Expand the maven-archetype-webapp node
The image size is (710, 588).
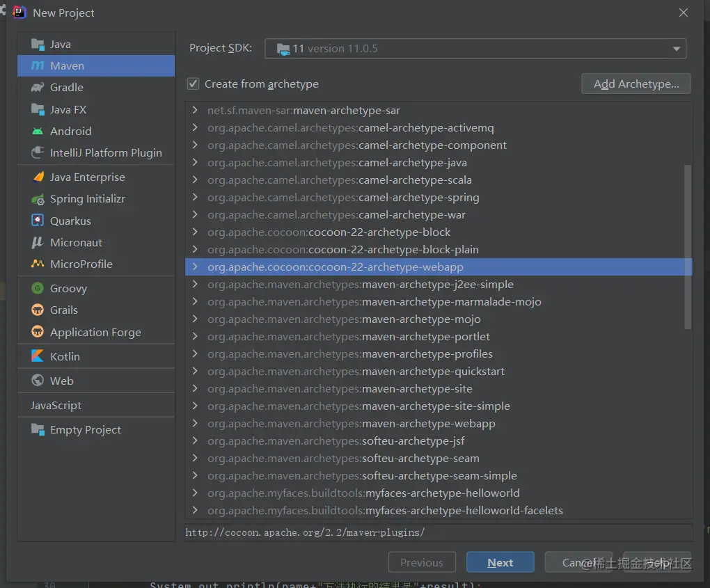click(x=195, y=423)
